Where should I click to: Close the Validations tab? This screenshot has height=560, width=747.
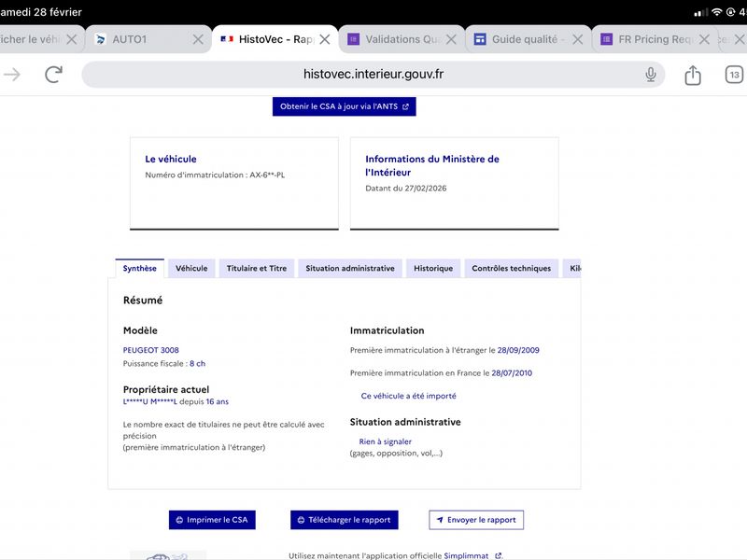point(451,39)
